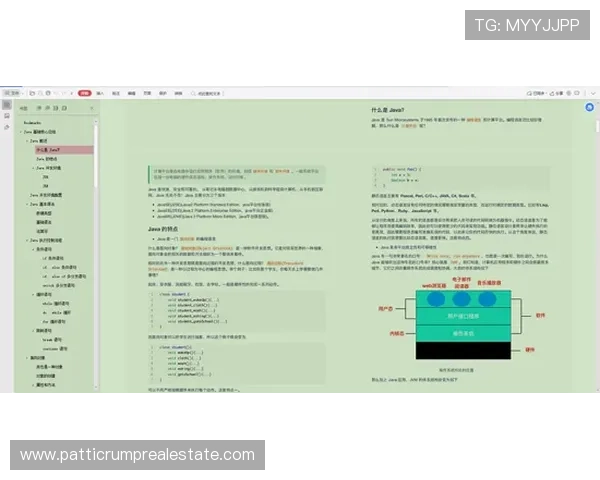Open the third ribbon tab after Insert

click(116, 93)
